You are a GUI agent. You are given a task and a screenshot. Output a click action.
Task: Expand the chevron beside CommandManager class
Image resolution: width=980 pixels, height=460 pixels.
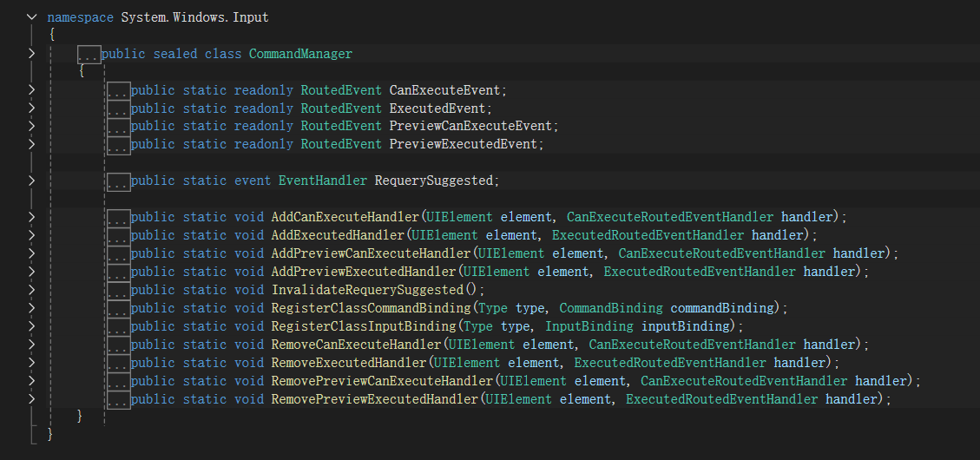pos(32,54)
